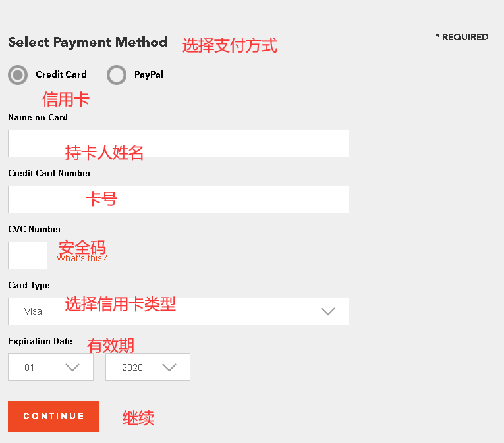Click the REQUIRED note text

coord(462,38)
